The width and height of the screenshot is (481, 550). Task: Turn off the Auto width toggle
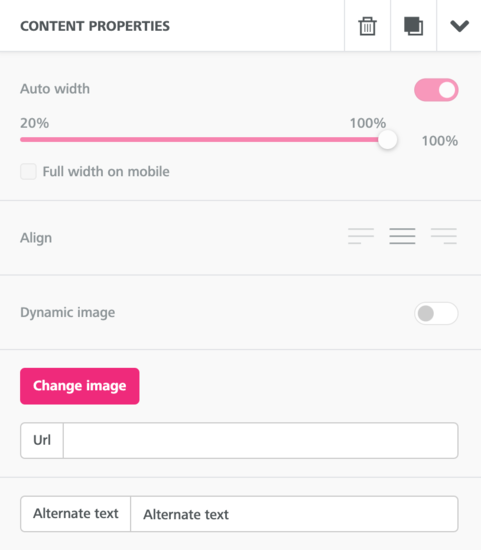(x=436, y=90)
